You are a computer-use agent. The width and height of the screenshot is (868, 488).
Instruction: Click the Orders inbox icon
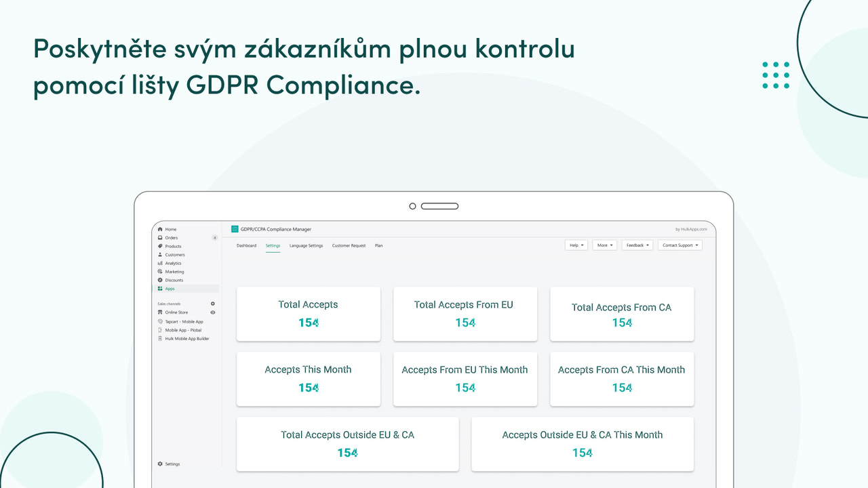point(160,238)
